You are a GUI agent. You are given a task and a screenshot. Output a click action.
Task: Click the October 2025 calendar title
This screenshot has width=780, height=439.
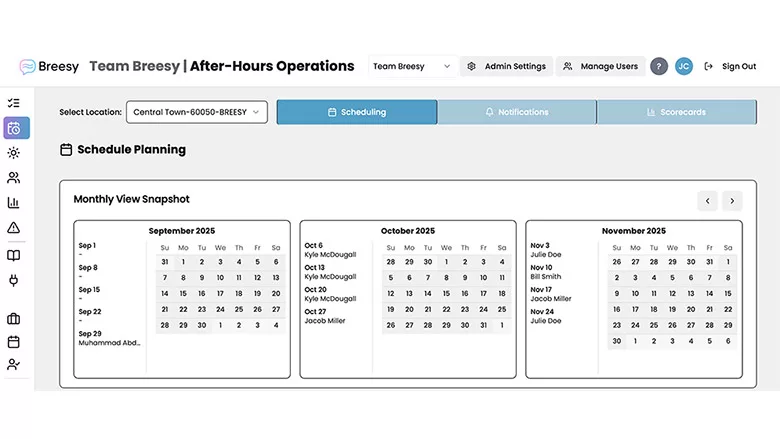[x=407, y=231]
